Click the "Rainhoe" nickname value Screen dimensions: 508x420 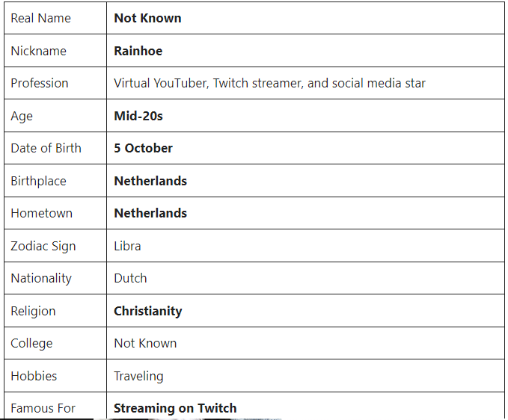[138, 51]
